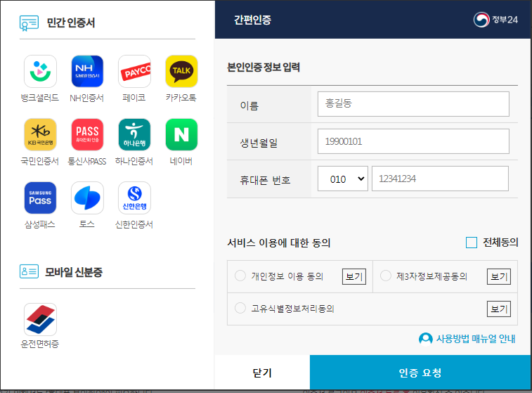The height and width of the screenshot is (393, 532).
Task: View the 개인정보 이용 동의 terms 보기
Action: (354, 276)
